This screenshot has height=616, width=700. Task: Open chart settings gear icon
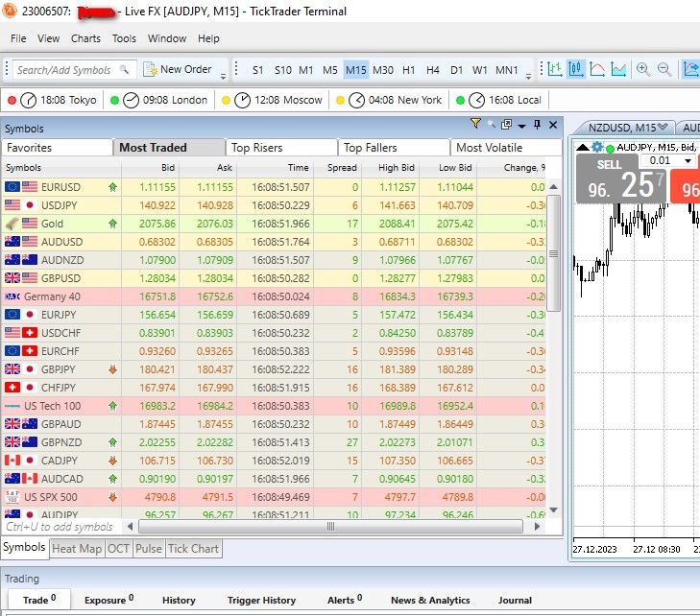coord(597,146)
